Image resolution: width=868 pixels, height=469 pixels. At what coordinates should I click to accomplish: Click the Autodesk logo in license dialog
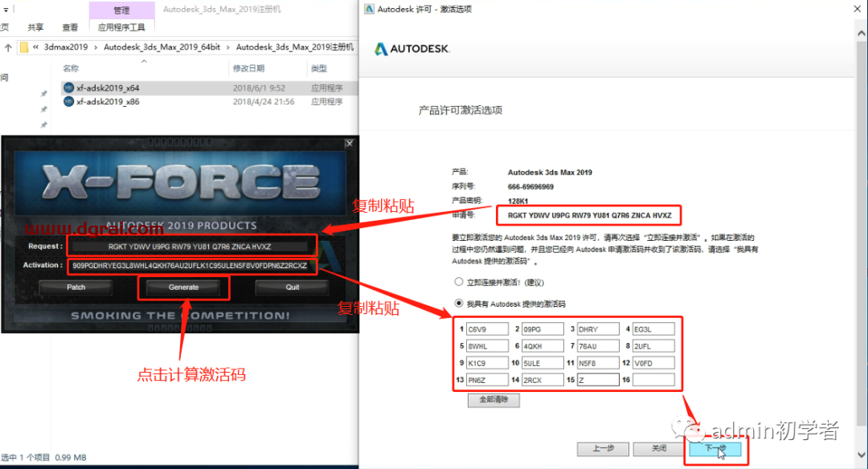(x=411, y=49)
